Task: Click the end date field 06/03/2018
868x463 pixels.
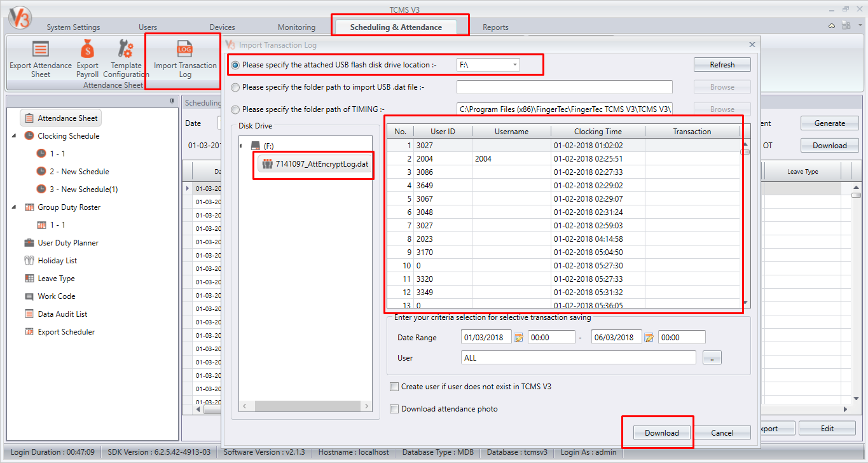Action: pos(617,338)
